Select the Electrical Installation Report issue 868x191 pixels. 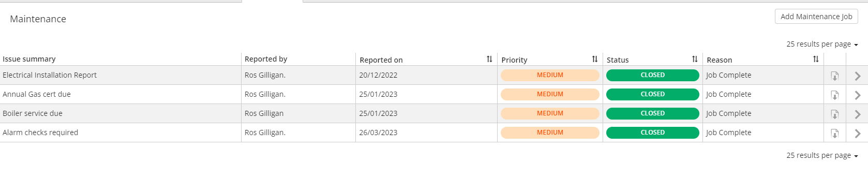(x=50, y=75)
